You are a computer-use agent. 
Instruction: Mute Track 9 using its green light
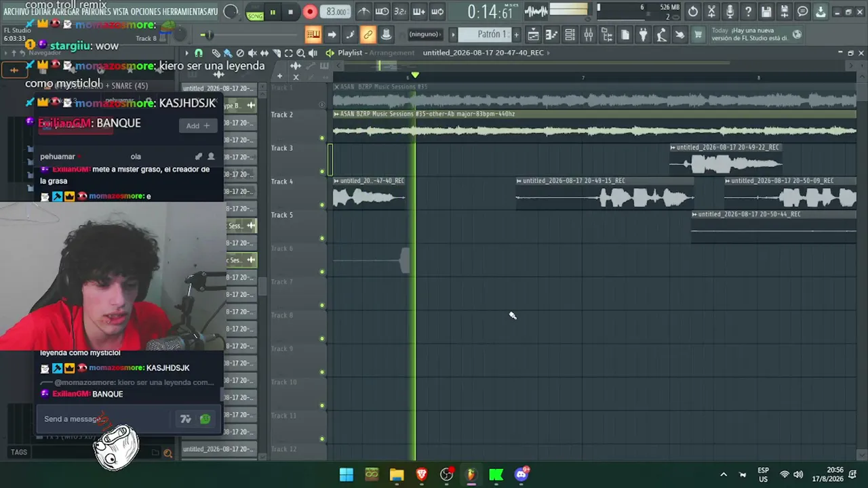(x=322, y=372)
